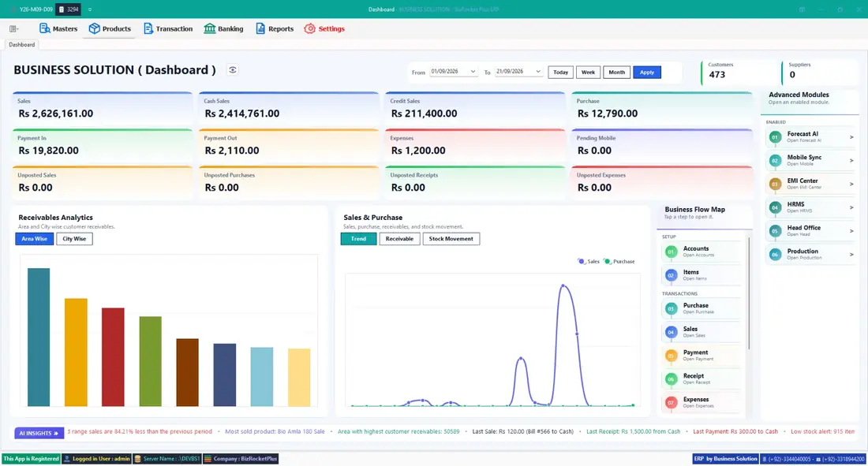Click the Sales step 04 icon

[x=671, y=332]
